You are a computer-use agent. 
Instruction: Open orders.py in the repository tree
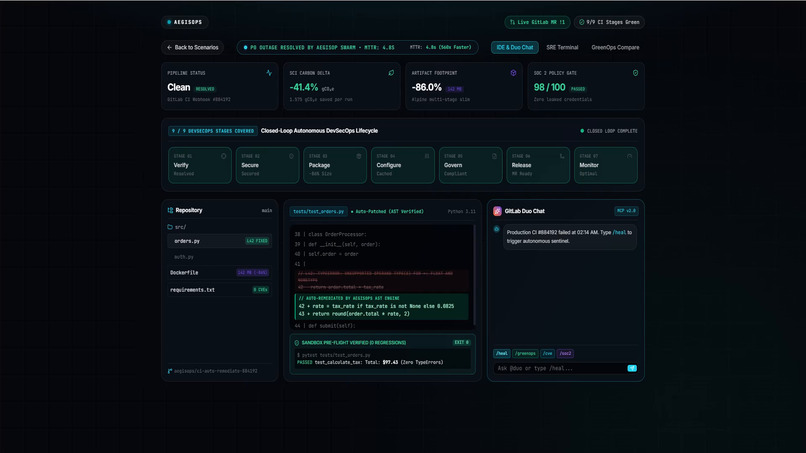(x=219, y=241)
